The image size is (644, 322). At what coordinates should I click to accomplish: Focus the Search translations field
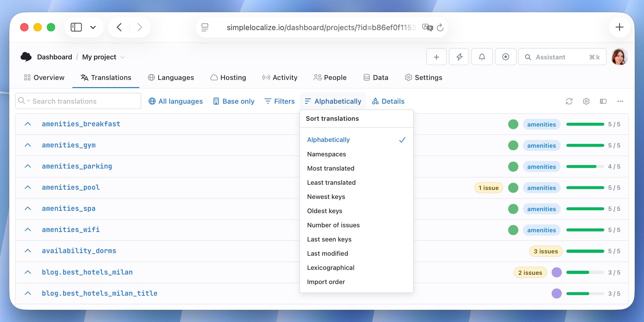coord(78,101)
